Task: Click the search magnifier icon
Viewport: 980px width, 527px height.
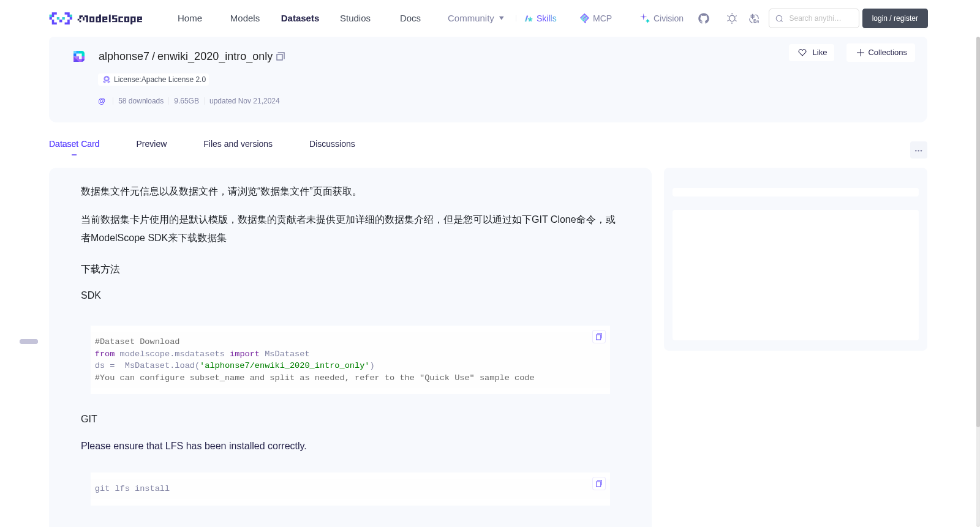Action: [779, 18]
